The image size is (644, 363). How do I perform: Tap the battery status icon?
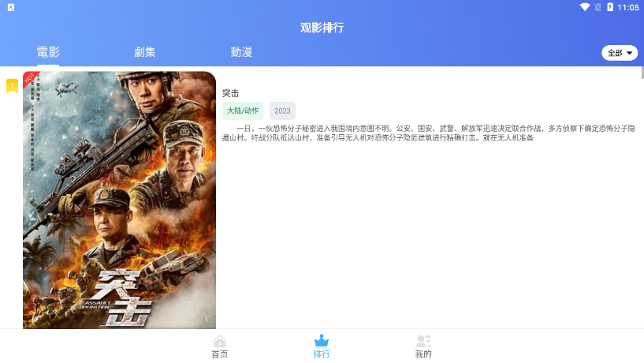(610, 7)
